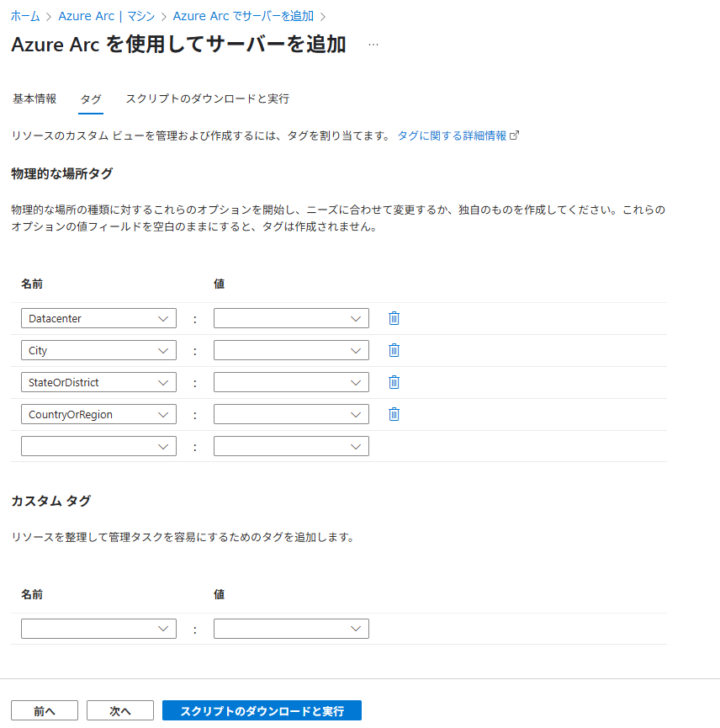Open the more options ellipsis next to the title
Screen dimensions: 720x728
point(373,45)
